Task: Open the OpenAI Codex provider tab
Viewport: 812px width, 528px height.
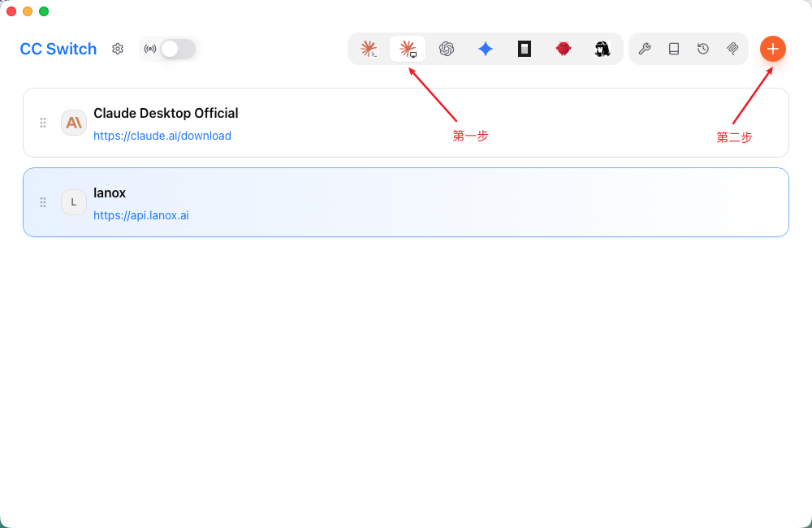Action: click(x=447, y=49)
